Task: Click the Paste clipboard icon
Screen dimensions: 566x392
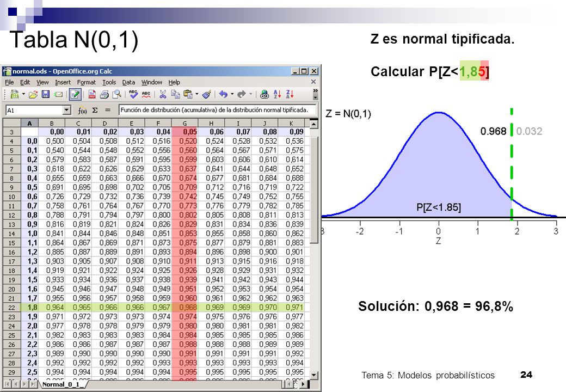Action: point(188,95)
